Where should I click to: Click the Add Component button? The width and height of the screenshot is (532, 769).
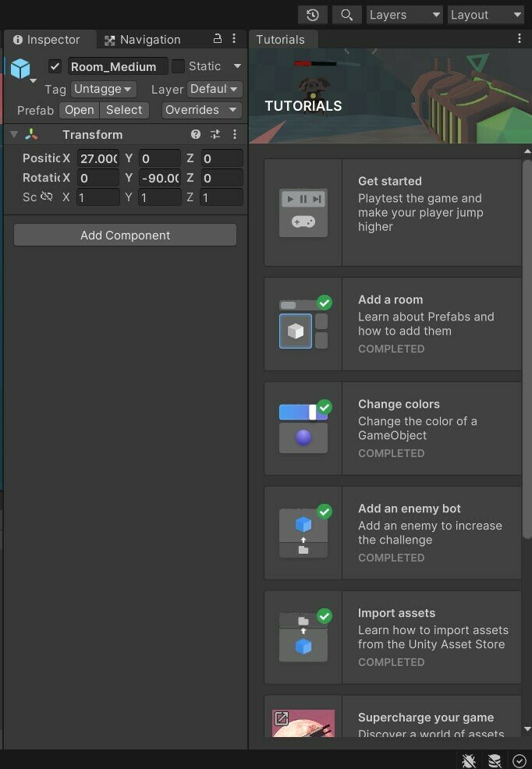pyautogui.click(x=125, y=236)
